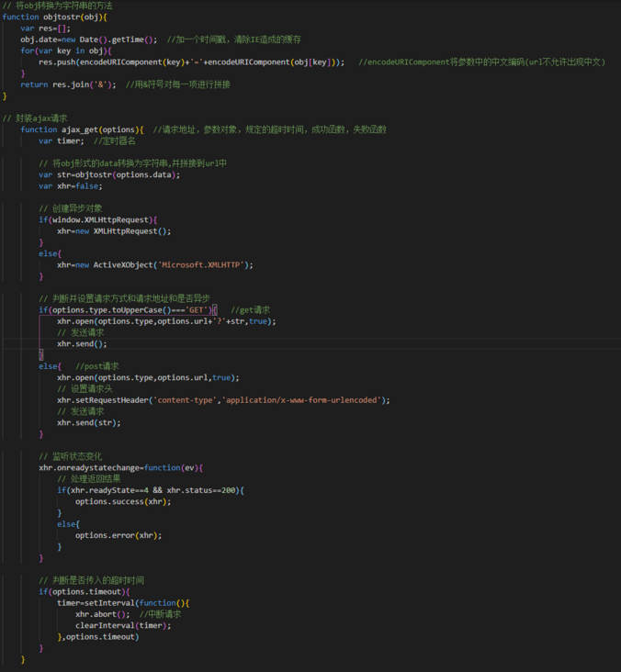This screenshot has width=621, height=672.
Task: Click the 'xhr.setRequestHeader' statement line
Action: (224, 400)
